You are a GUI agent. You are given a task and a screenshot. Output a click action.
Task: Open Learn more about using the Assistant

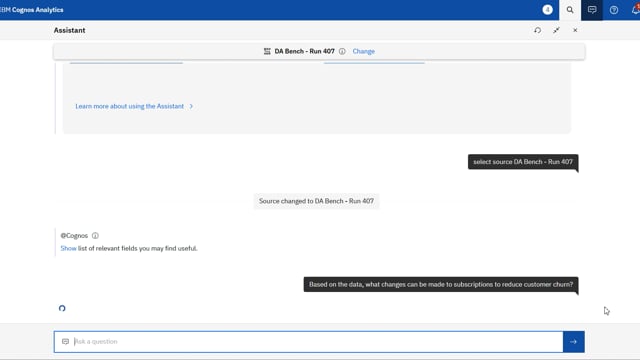(129, 106)
